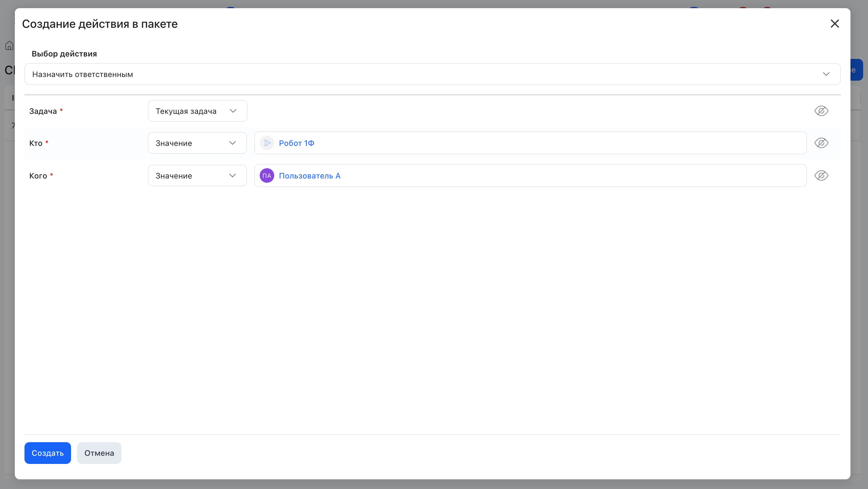Toggle visibility eye for Кого row
Screen dimensions: 868x489
tap(821, 176)
